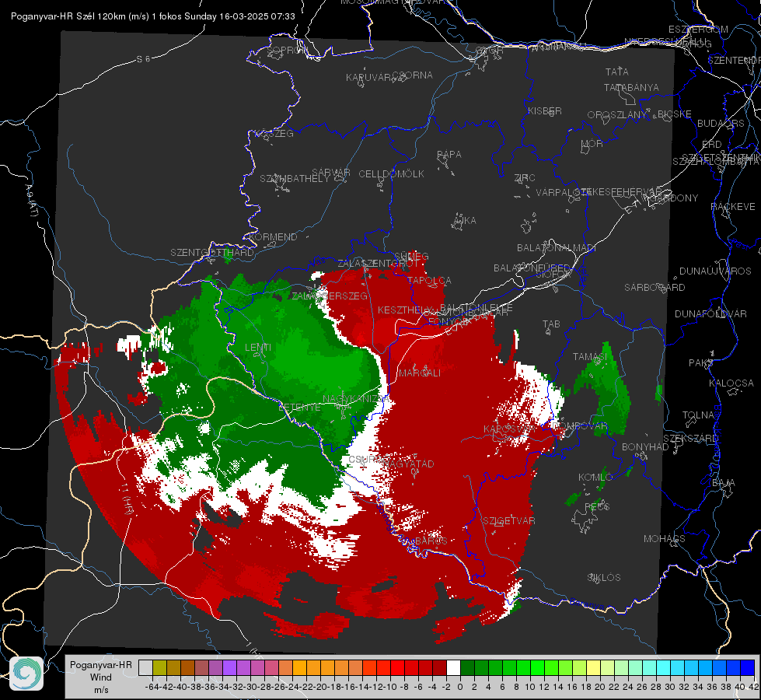Click the SZOMBATHELY city label
The width and height of the screenshot is (761, 700).
[295, 179]
